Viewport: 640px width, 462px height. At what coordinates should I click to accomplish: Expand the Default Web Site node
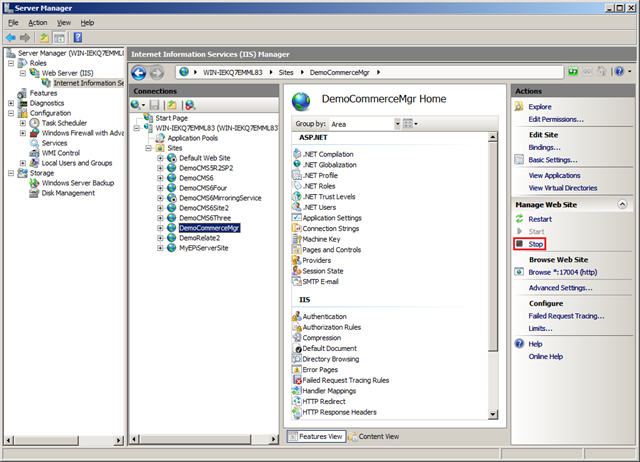click(160, 158)
